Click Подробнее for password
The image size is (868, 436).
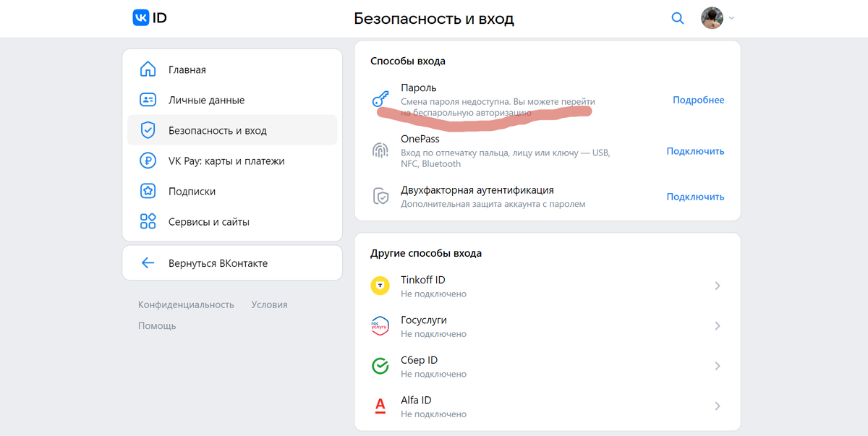click(x=698, y=100)
